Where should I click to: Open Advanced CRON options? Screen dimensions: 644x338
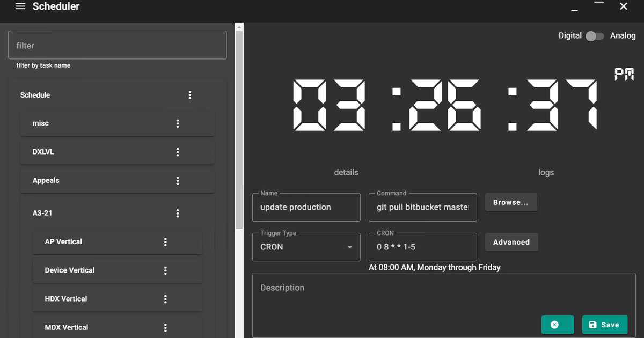[511, 242]
